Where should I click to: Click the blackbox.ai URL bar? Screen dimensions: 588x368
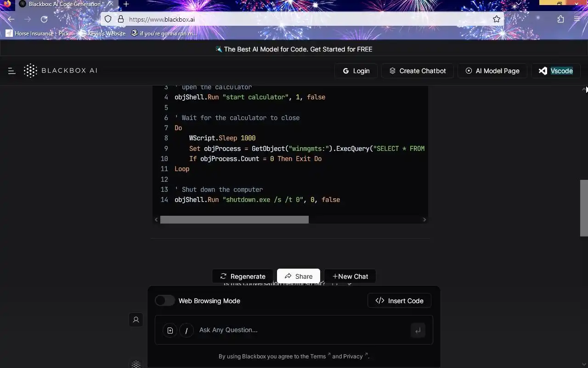coord(303,19)
